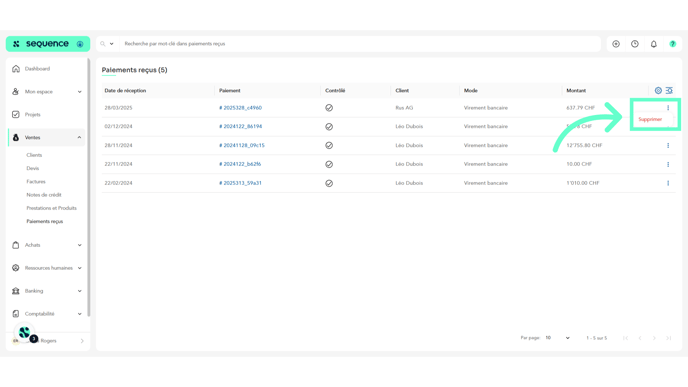This screenshot has height=387, width=688.
Task: Go to the previous page arrow
Action: point(640,338)
